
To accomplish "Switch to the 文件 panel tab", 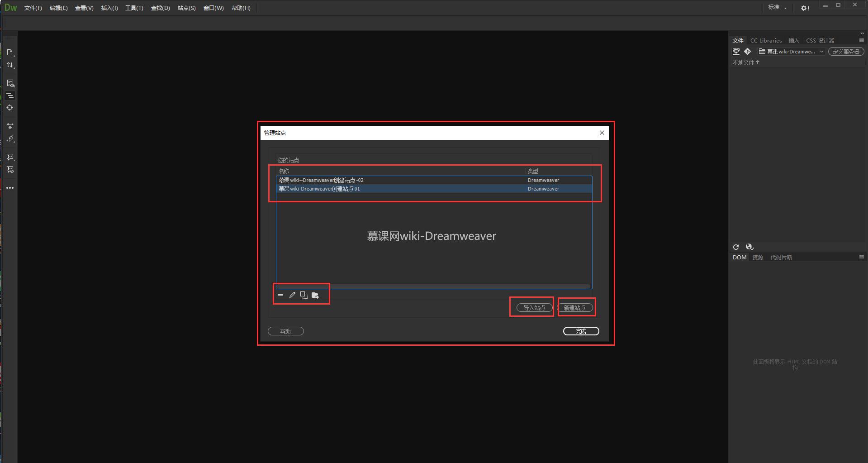I will pos(738,41).
